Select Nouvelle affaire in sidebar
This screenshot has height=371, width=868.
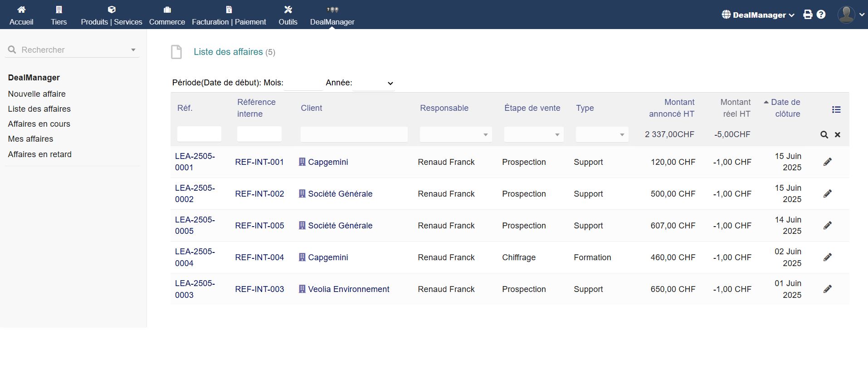click(37, 94)
